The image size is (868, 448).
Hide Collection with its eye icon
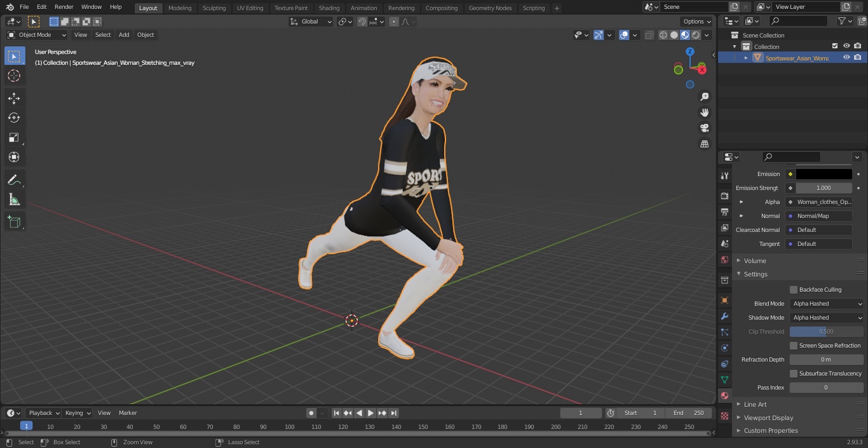tap(846, 46)
